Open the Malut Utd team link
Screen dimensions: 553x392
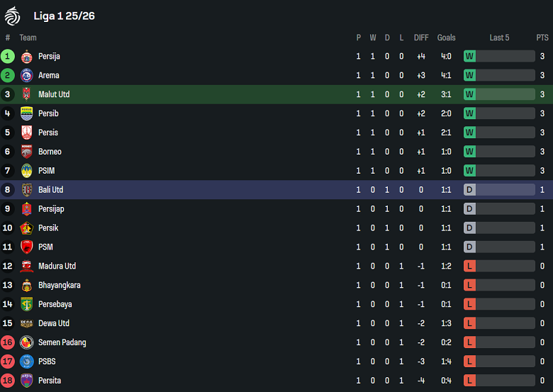pyautogui.click(x=54, y=94)
